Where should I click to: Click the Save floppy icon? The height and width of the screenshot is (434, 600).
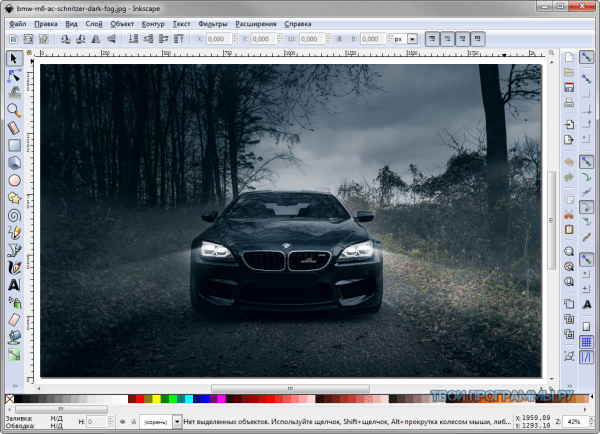pos(569,87)
